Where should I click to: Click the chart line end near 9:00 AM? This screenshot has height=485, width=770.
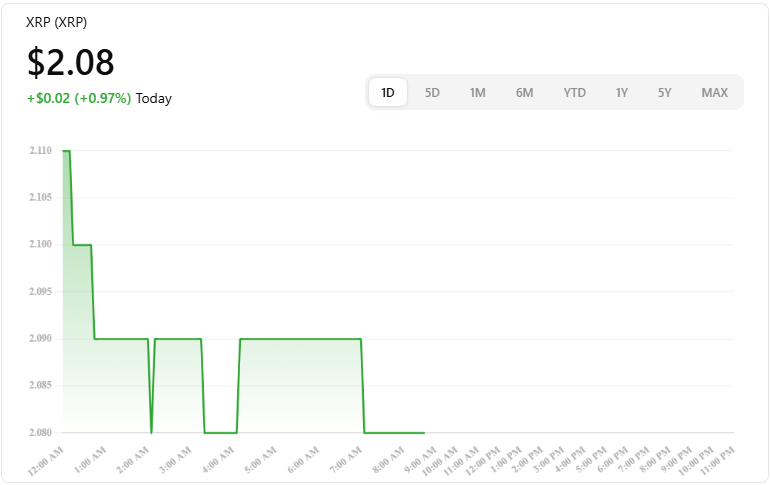pyautogui.click(x=423, y=432)
